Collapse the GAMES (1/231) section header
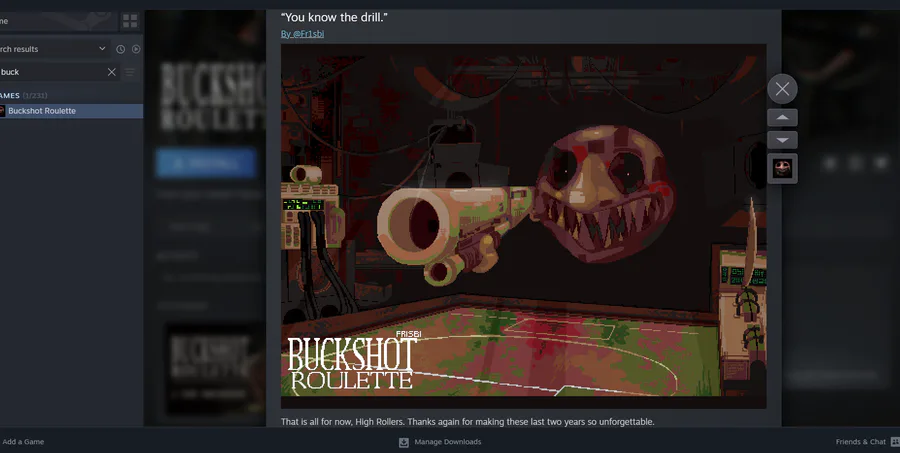Viewport: 900px width, 453px height. pyautogui.click(x=24, y=95)
